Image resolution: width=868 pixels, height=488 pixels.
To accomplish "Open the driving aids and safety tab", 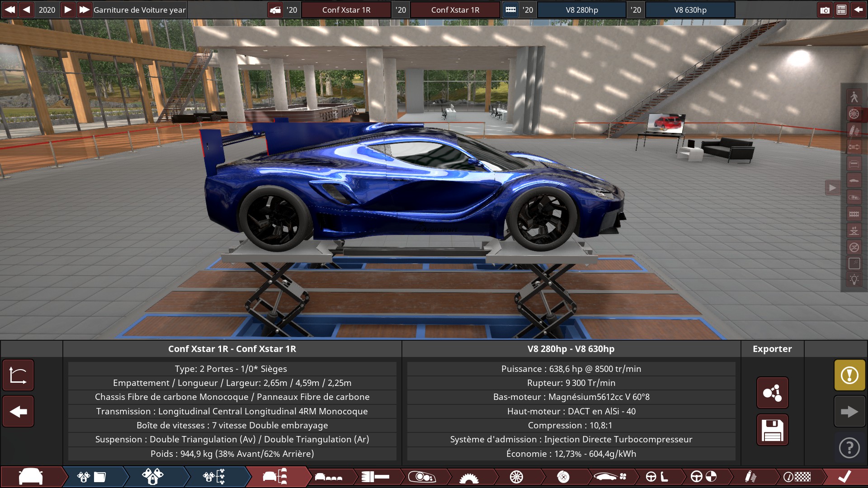I will (704, 477).
